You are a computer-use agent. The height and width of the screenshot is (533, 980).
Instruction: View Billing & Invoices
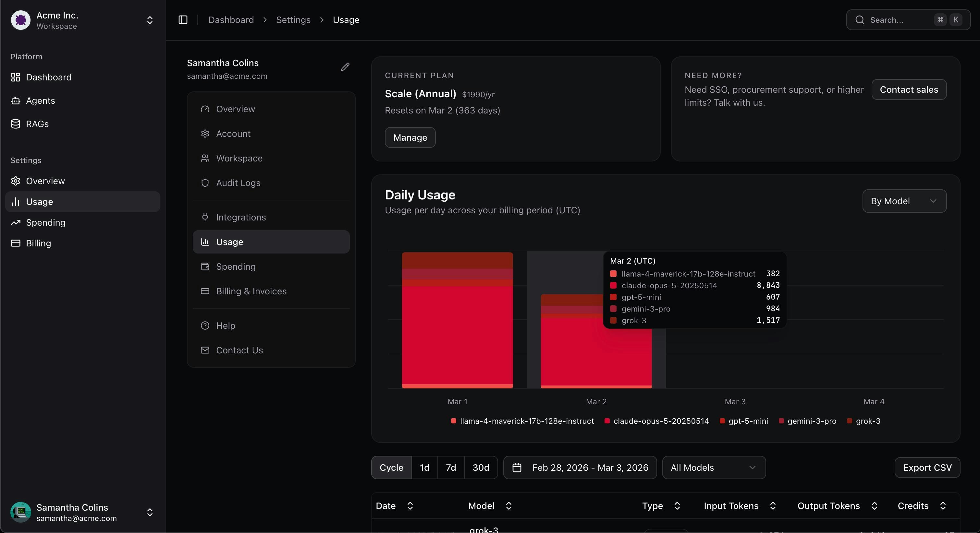[x=251, y=291]
